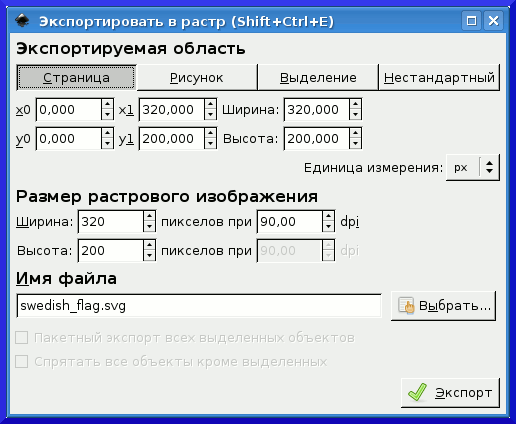Click the bitmap Высота field showing 200
This screenshot has width=516, height=424.
[111, 250]
